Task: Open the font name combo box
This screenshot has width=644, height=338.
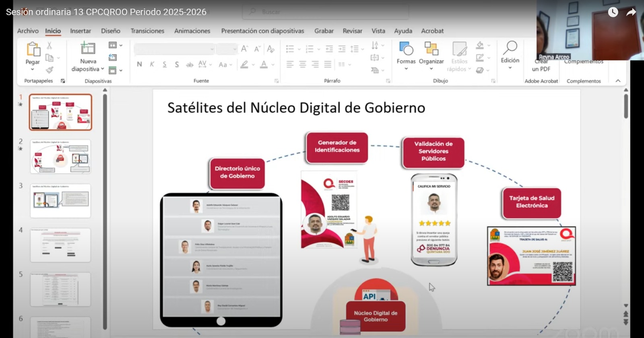Action: click(174, 49)
